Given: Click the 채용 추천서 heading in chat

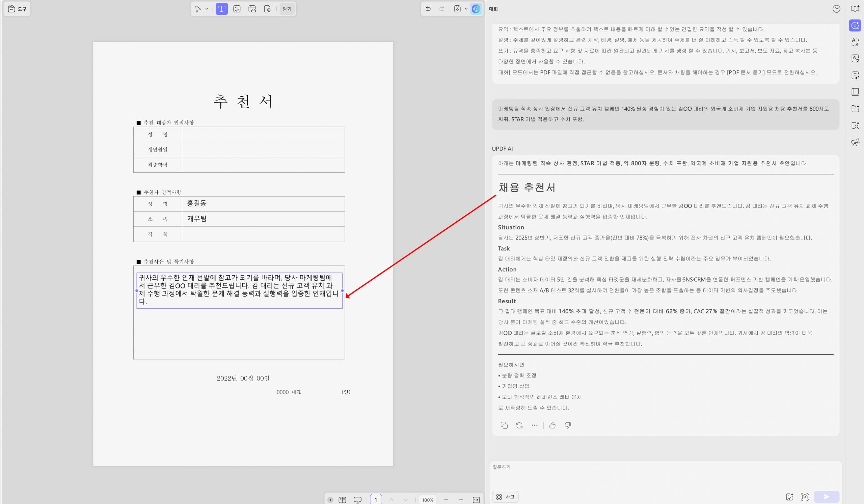Looking at the screenshot, I should (526, 188).
